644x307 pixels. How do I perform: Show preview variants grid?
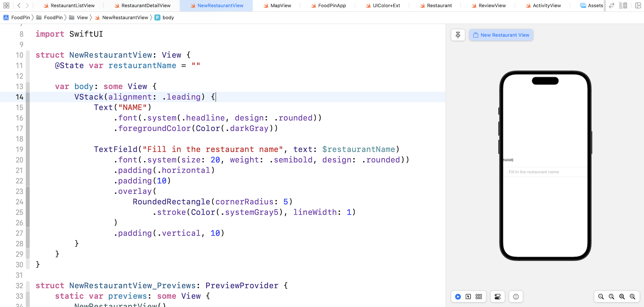pyautogui.click(x=479, y=297)
